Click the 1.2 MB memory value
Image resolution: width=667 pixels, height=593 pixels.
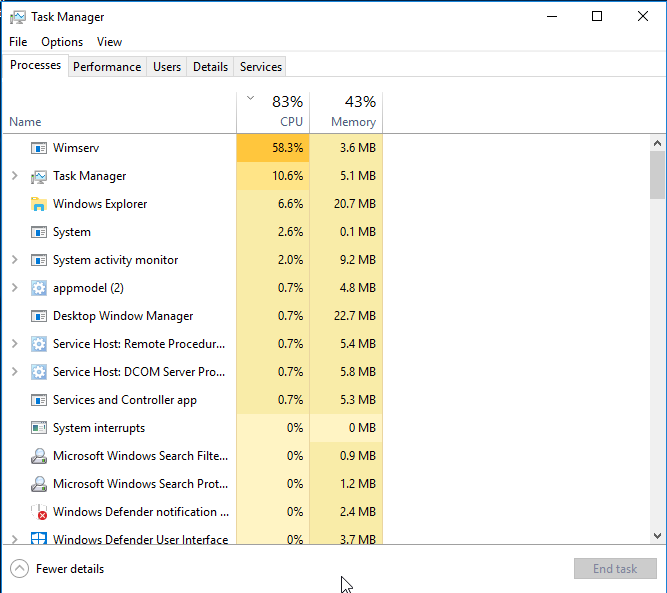coord(358,484)
